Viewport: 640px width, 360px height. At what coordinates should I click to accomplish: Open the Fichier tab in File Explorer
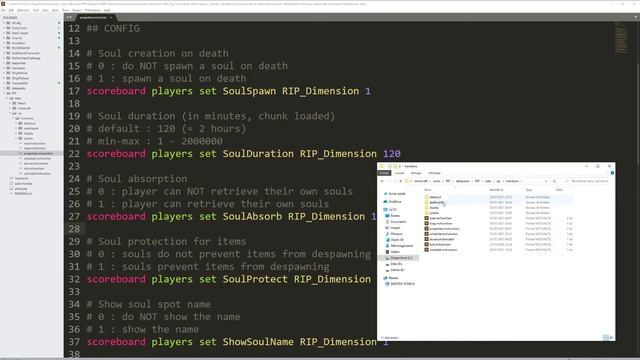(x=384, y=173)
